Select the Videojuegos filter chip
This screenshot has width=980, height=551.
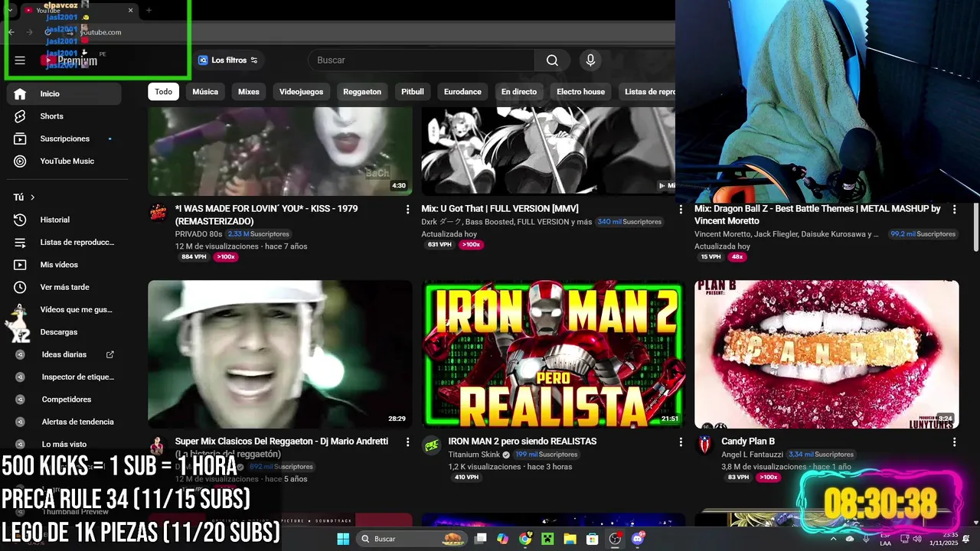(301, 92)
